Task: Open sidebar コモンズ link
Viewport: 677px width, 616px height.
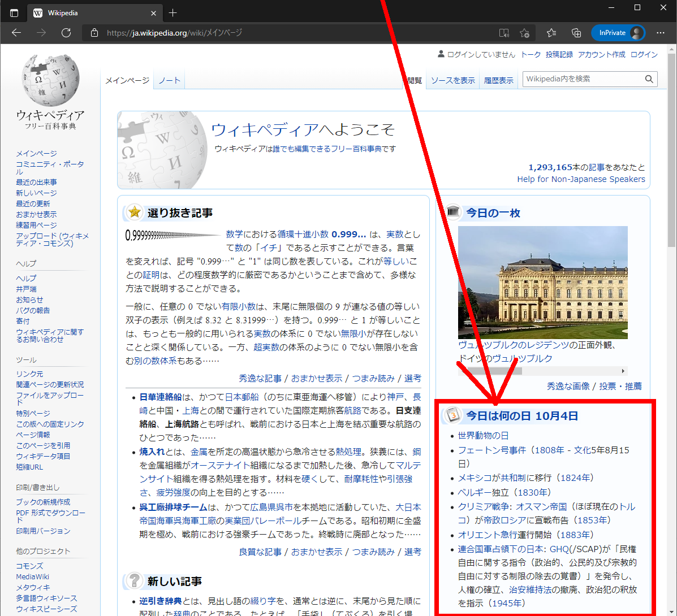Action: (29, 566)
